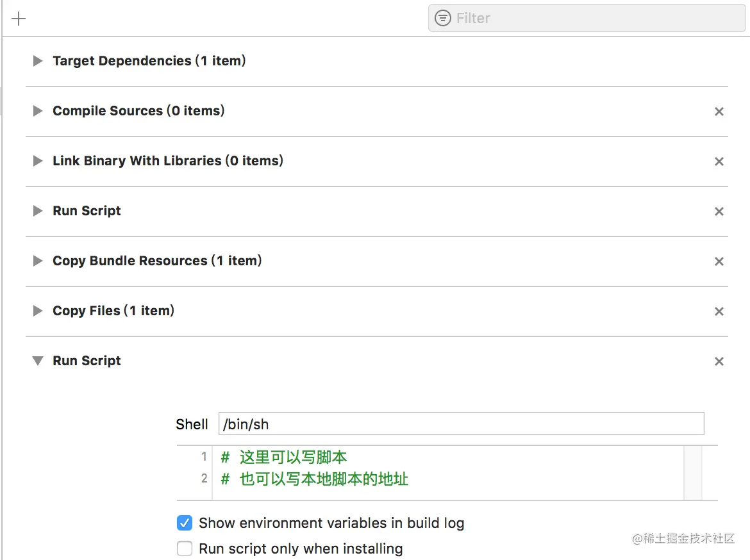Focus the Filter search field

596,19
